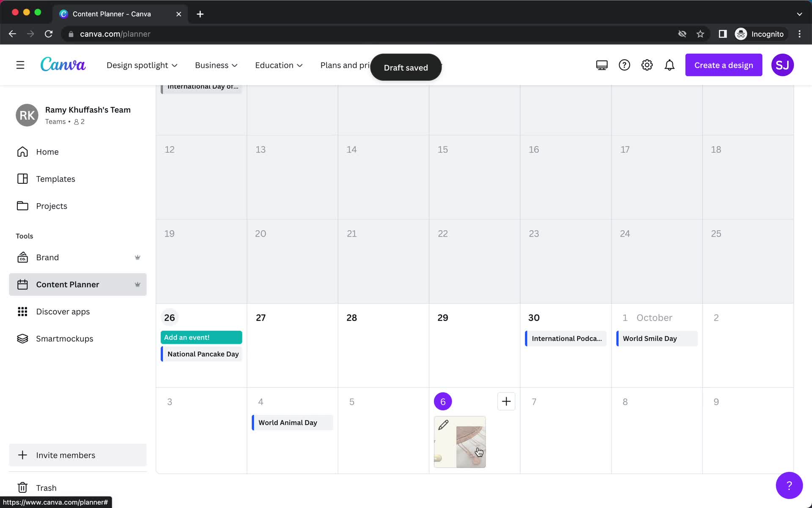Click the Home navigation icon
This screenshot has height=508, width=812.
point(22,152)
